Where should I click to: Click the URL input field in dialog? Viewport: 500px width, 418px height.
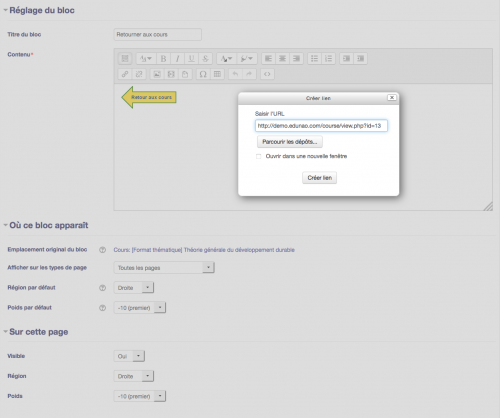pos(321,126)
